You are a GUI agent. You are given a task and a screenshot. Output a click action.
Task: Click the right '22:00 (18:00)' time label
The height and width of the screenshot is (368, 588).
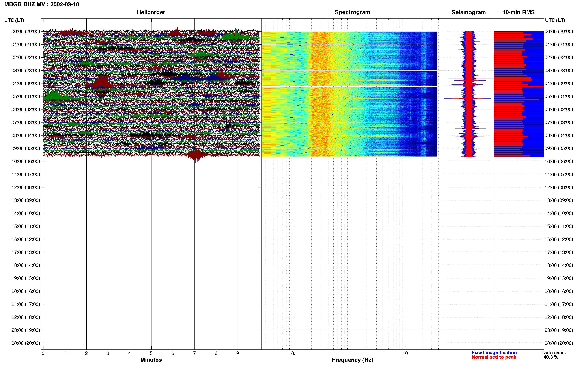(559, 317)
